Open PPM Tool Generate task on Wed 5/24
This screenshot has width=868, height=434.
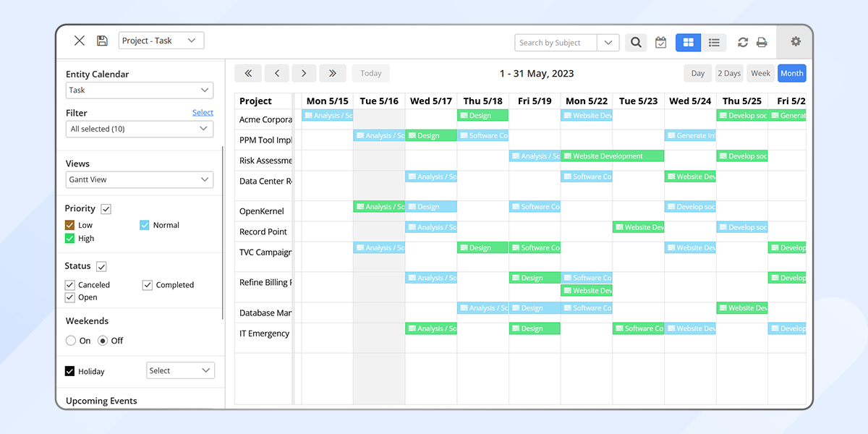[x=690, y=136]
